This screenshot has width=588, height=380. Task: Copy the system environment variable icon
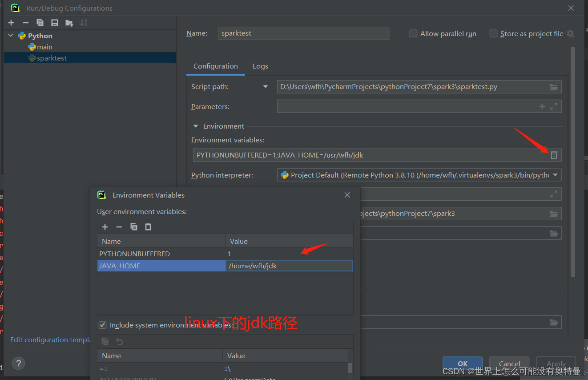point(105,341)
